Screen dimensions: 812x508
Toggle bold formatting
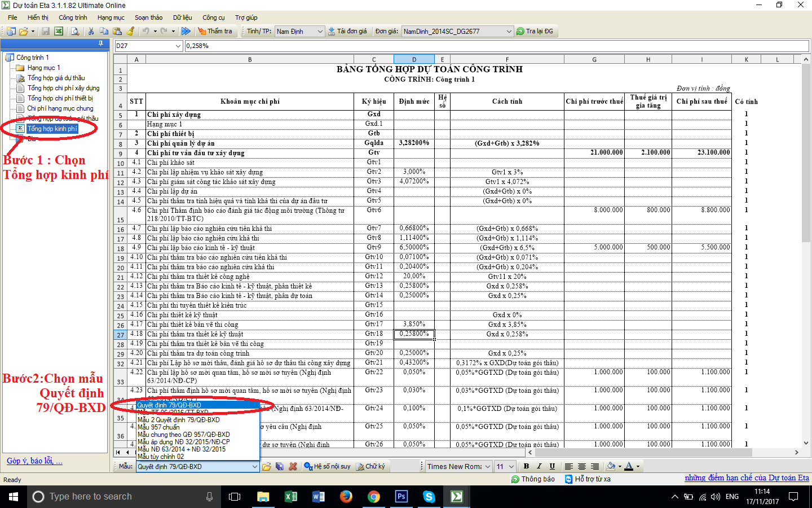pyautogui.click(x=526, y=466)
